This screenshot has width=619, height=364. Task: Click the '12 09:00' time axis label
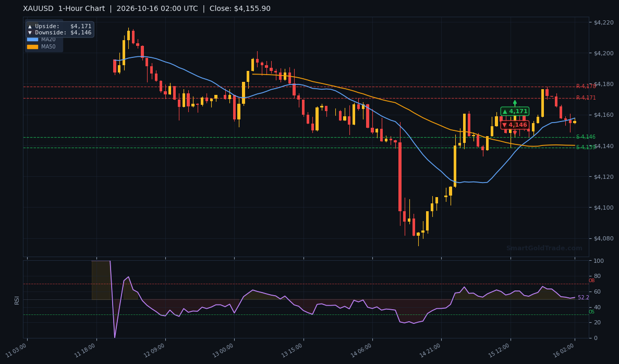click(x=154, y=350)
